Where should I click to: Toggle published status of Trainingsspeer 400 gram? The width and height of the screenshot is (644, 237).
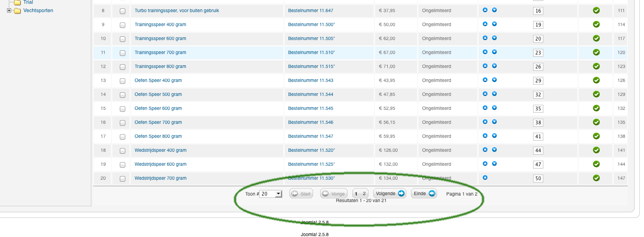tap(596, 24)
